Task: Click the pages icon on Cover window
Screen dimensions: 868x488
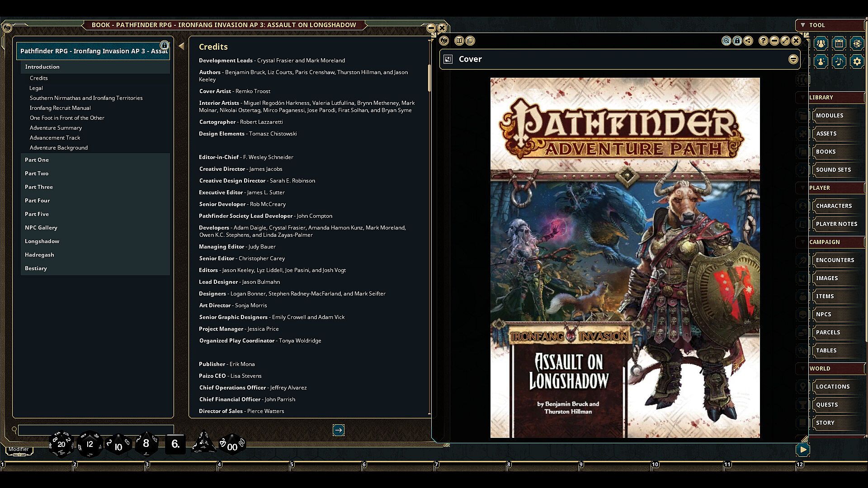Action: pos(470,41)
